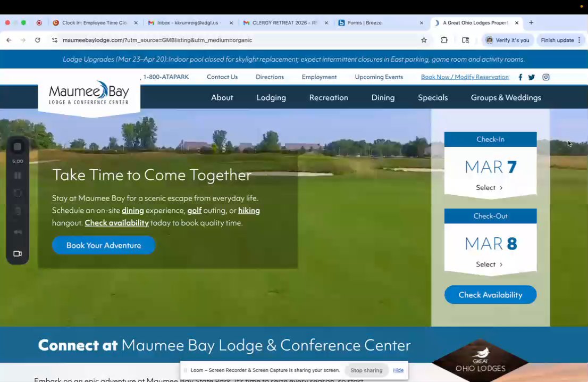This screenshot has width=588, height=382.
Task: Open Chrome three-dot menu
Action: (579, 40)
